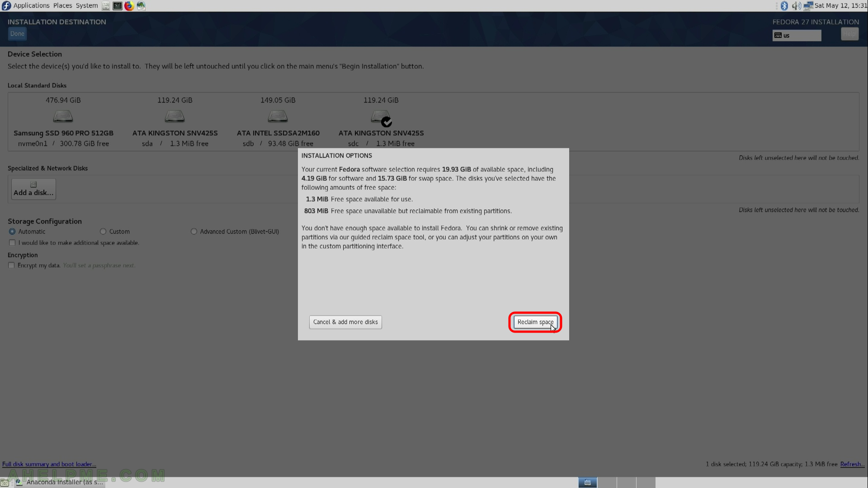Screen dimensions: 868x488
Task: Launch the file manager from panel
Action: 106,6
